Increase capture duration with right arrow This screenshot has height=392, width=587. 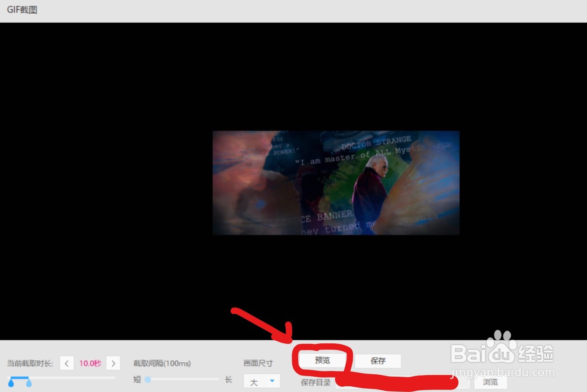(113, 363)
